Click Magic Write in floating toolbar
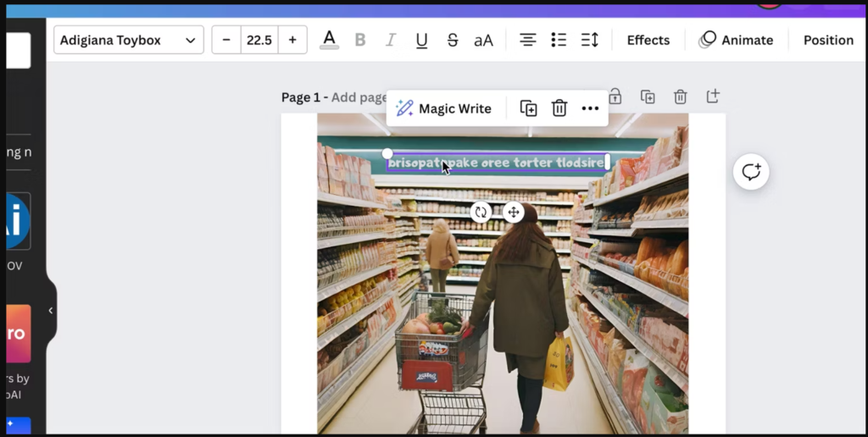 tap(444, 108)
